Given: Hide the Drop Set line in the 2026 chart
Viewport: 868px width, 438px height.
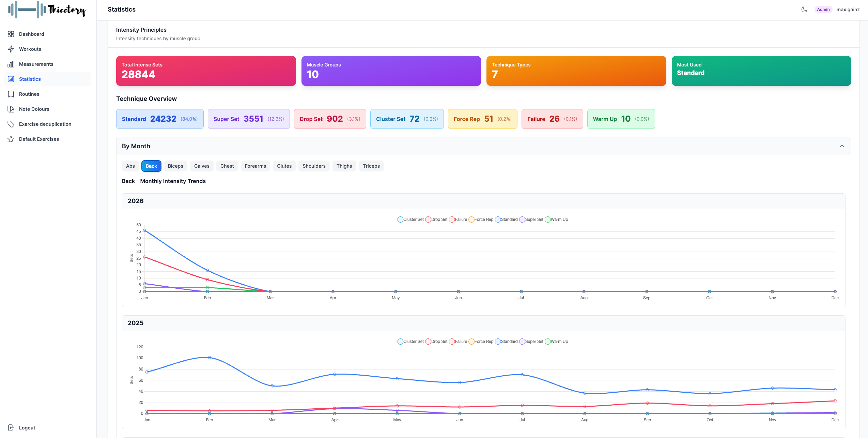Looking at the screenshot, I should [436, 219].
